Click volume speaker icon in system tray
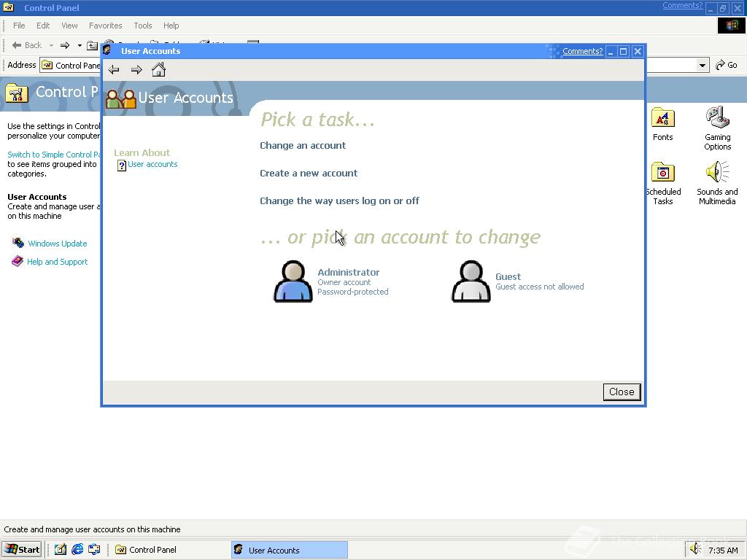747x560 pixels. pos(695,549)
